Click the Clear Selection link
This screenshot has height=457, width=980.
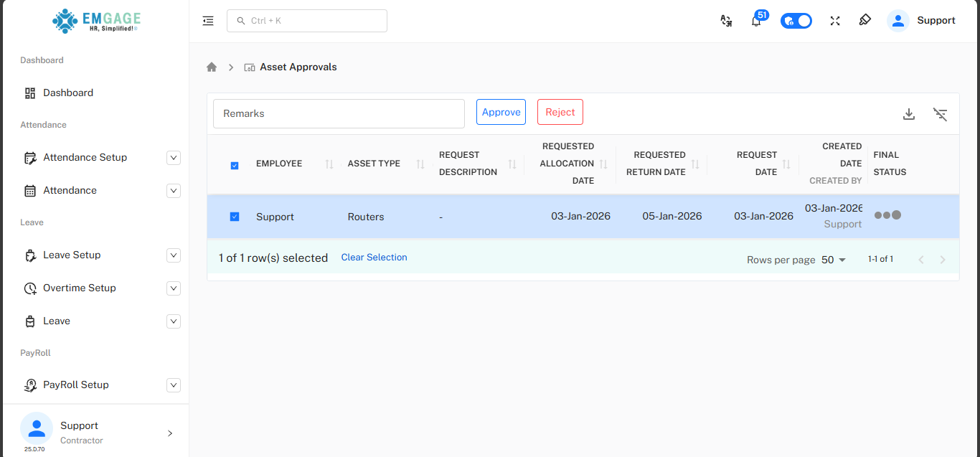374,258
